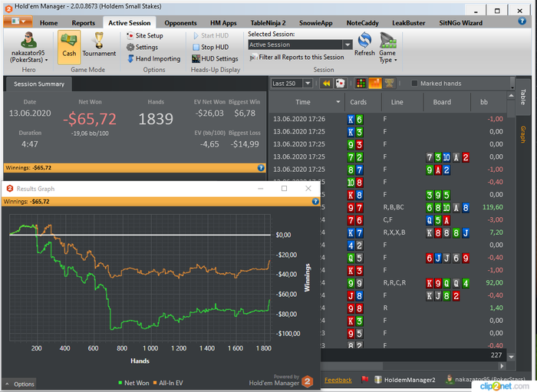Viewport: 537px width, 392px height.
Task: Click the Hold'em Manager 2 logo in graph
Action: (x=308, y=381)
